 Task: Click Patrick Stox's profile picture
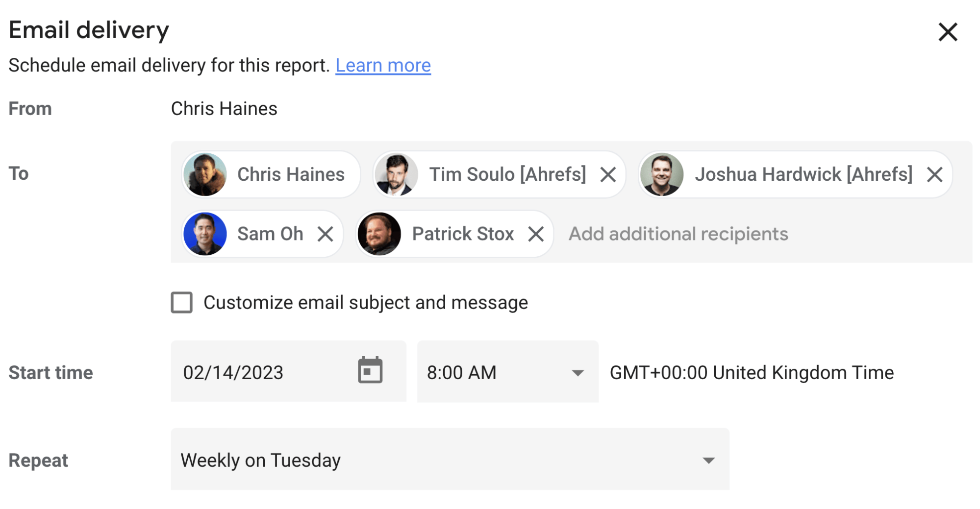379,234
